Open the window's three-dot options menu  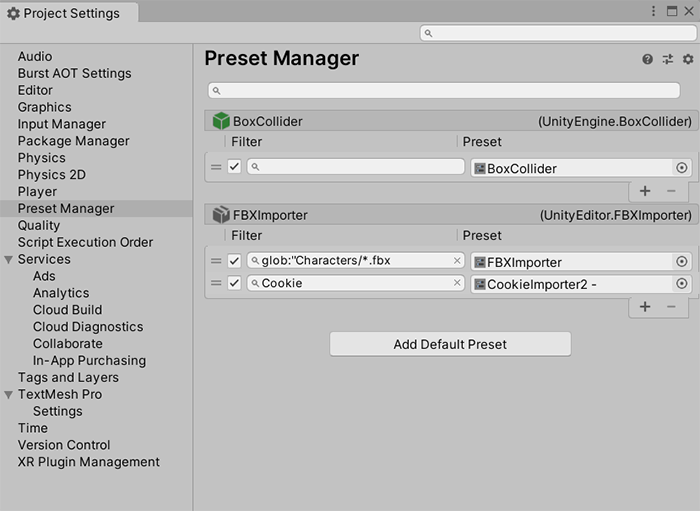point(654,11)
